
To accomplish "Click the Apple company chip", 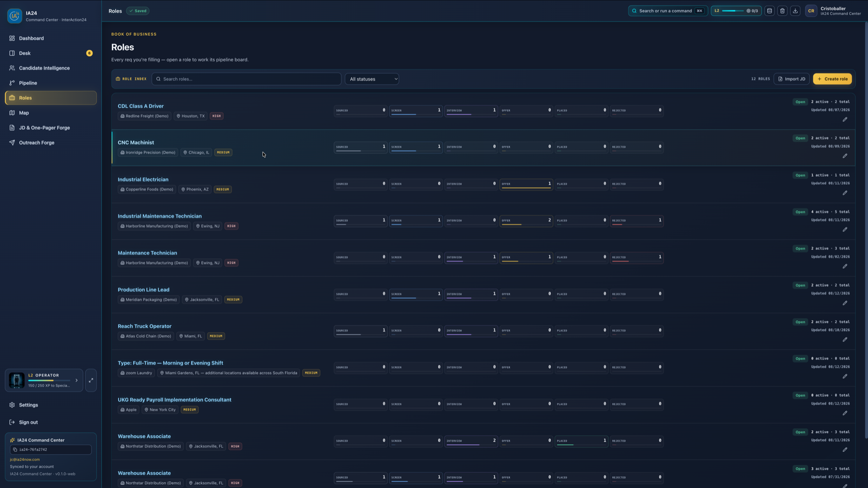I will click(129, 410).
